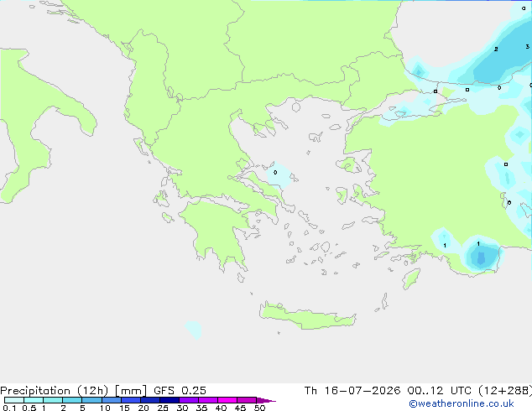Click the 0.5 legend scale value
This screenshot has width=532, height=411.
click(29, 408)
